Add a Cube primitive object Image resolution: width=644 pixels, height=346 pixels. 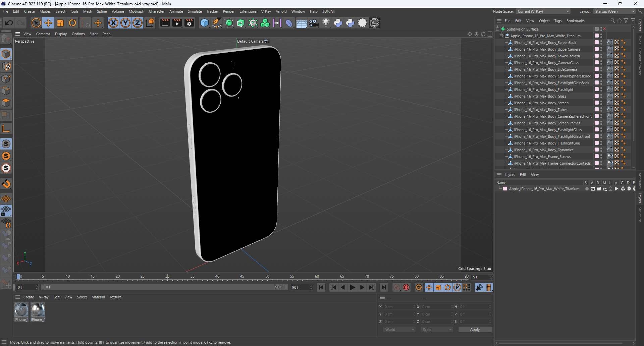point(204,23)
